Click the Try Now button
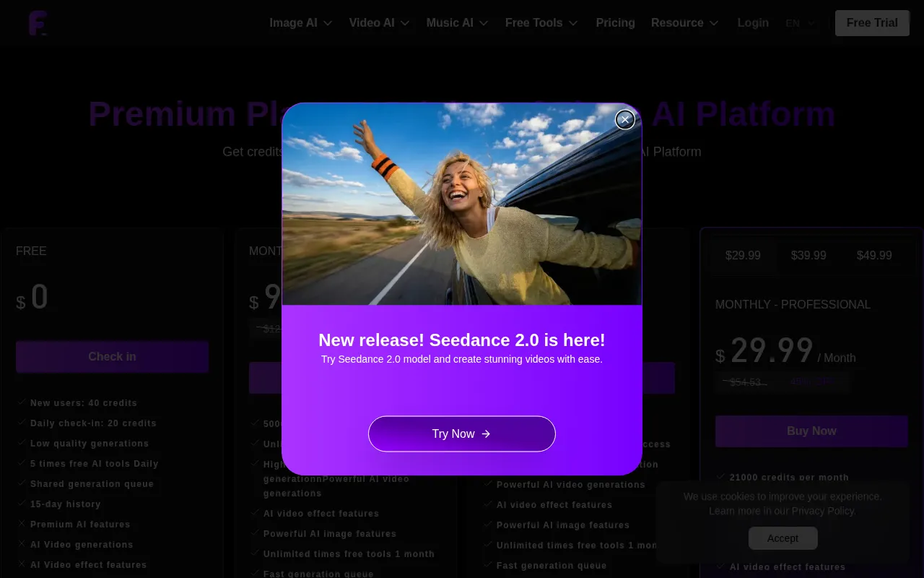Screen dimensions: 924x578 coord(462,433)
